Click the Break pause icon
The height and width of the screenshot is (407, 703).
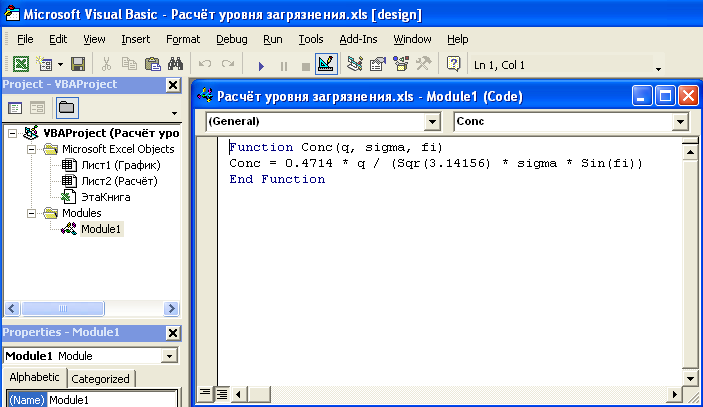click(284, 66)
